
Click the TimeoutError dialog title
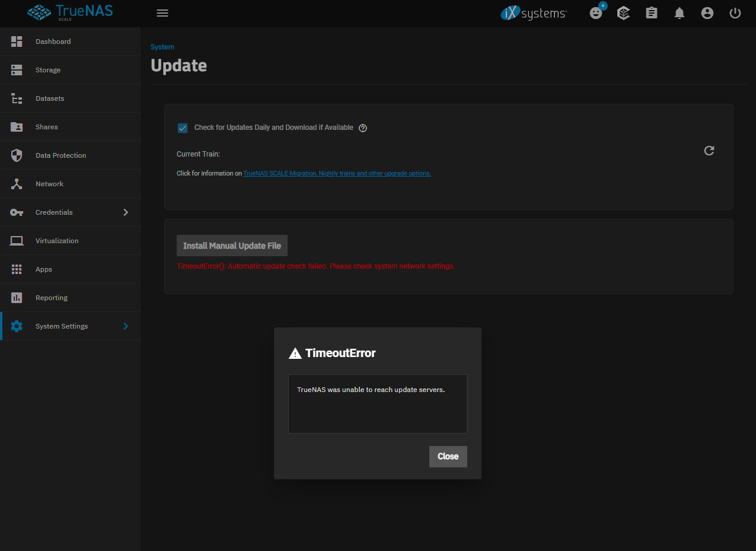[340, 353]
